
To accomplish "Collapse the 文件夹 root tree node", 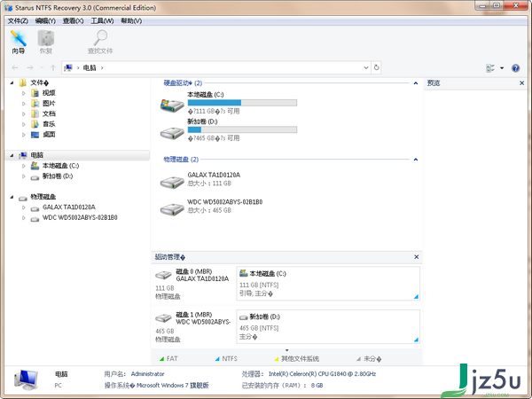I will click(x=12, y=82).
